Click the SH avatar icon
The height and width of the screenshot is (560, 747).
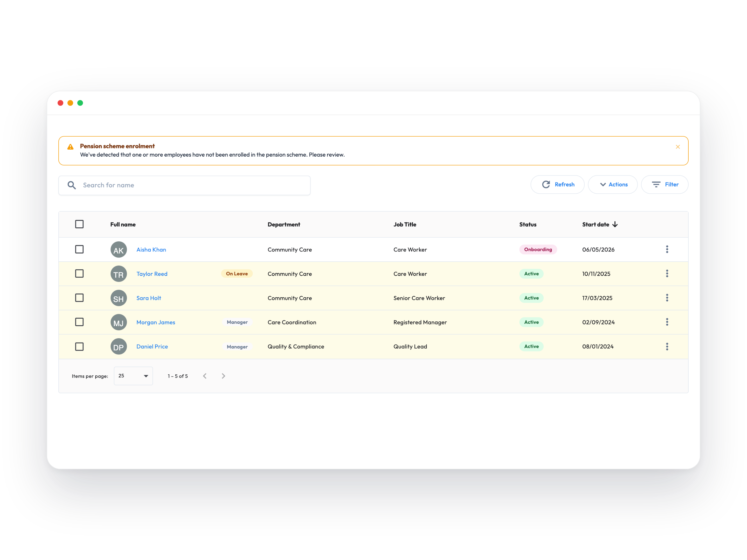click(x=119, y=298)
